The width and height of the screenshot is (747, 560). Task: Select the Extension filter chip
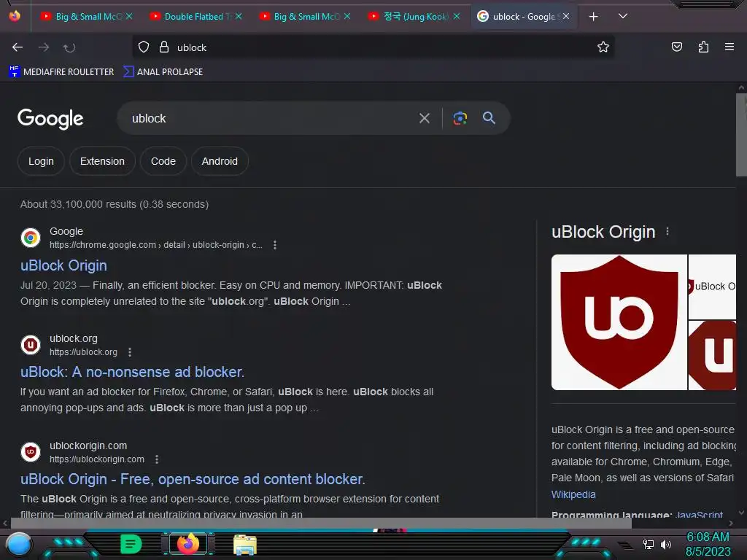[102, 161]
